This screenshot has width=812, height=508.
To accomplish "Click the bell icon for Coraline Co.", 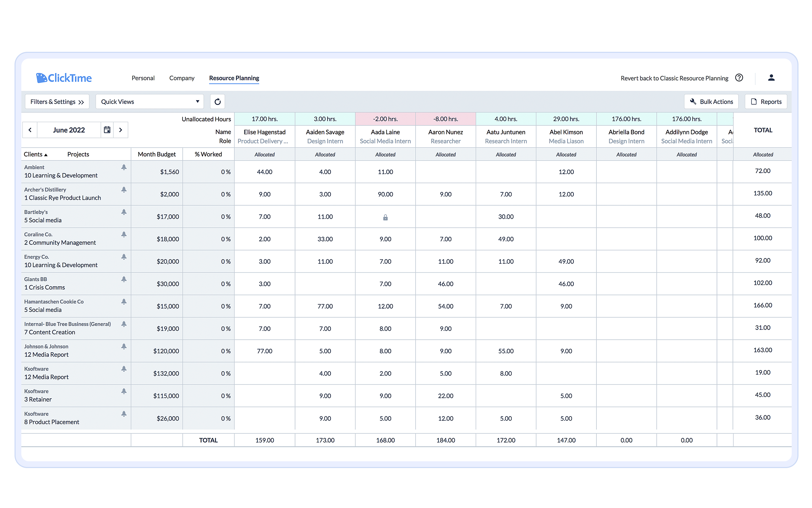I will (124, 234).
